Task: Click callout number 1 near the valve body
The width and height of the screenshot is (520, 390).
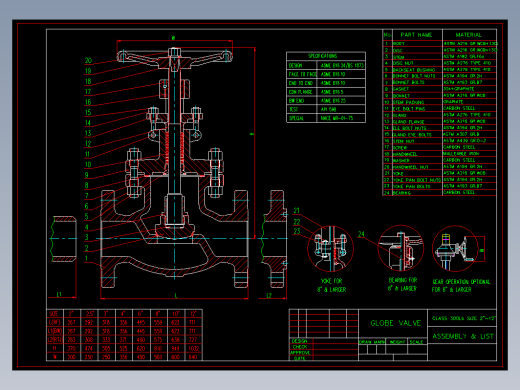Action: 86,258
